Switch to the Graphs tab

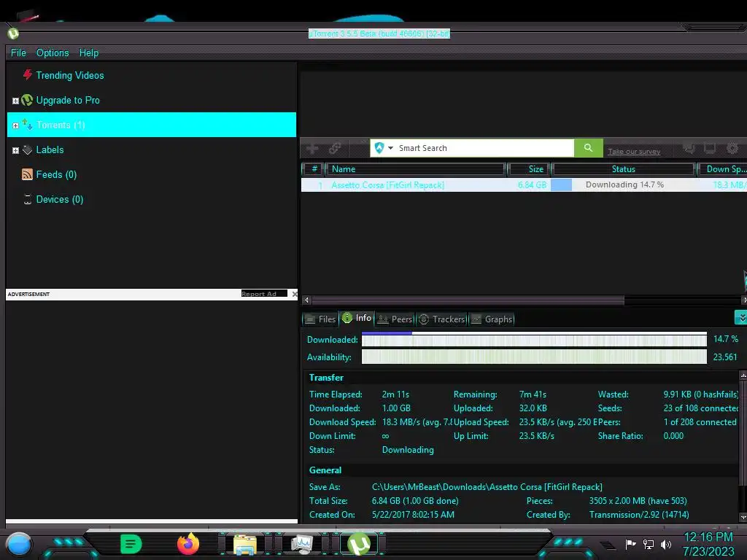[x=492, y=319]
